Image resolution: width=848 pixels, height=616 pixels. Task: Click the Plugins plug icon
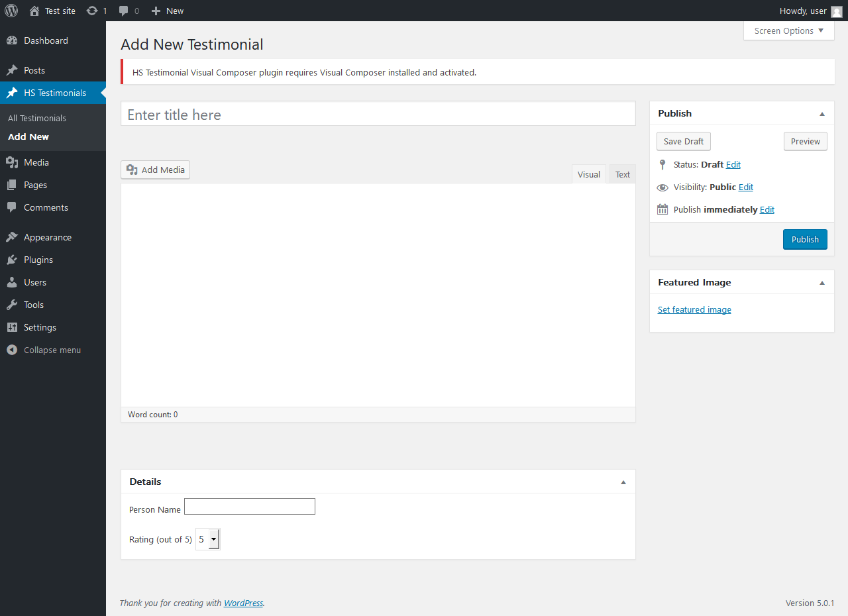click(12, 260)
